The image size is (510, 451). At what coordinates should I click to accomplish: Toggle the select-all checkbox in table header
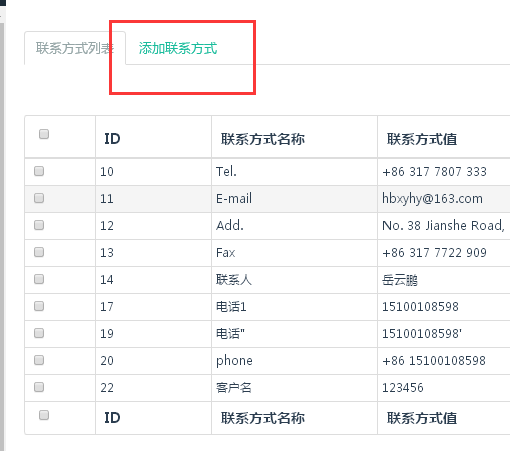pos(44,134)
